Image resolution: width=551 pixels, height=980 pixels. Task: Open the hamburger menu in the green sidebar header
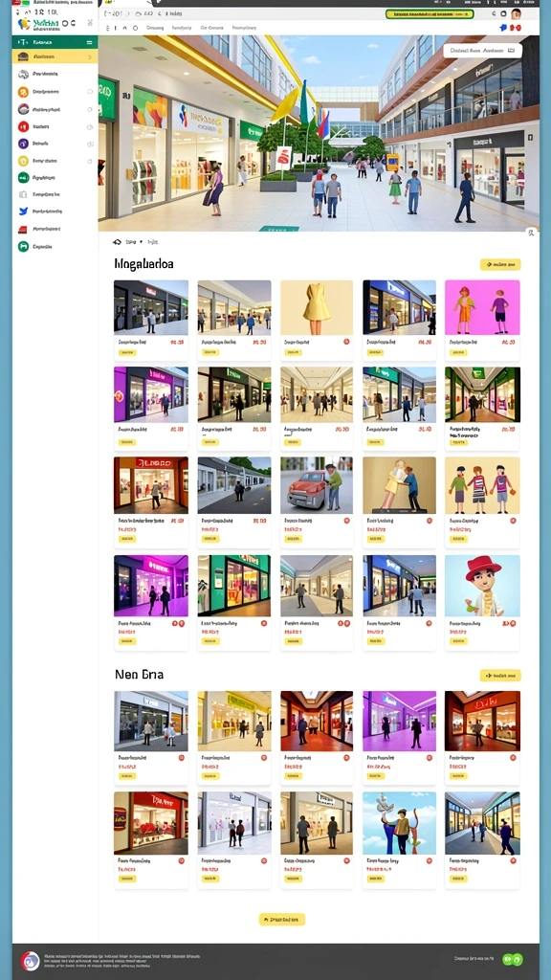click(89, 42)
